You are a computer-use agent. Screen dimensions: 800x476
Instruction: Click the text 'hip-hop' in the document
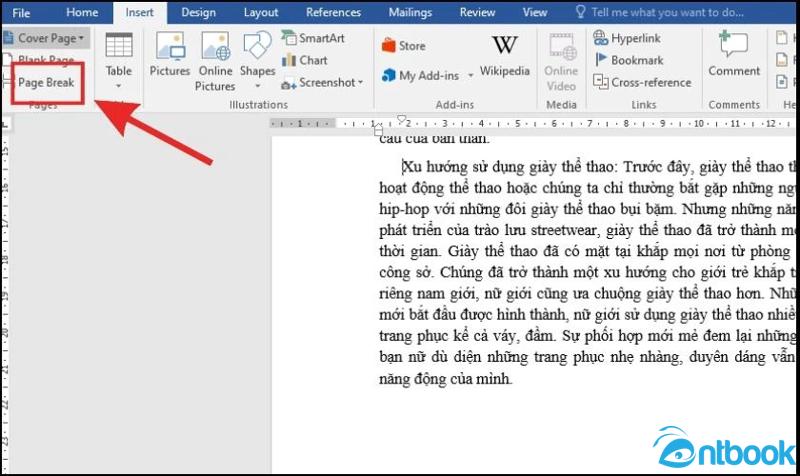pyautogui.click(x=402, y=210)
